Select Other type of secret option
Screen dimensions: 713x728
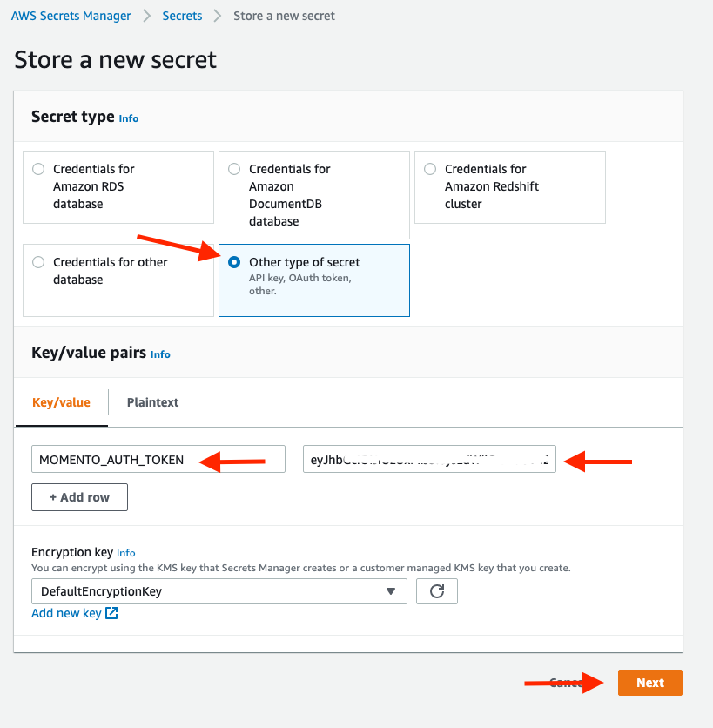click(234, 262)
